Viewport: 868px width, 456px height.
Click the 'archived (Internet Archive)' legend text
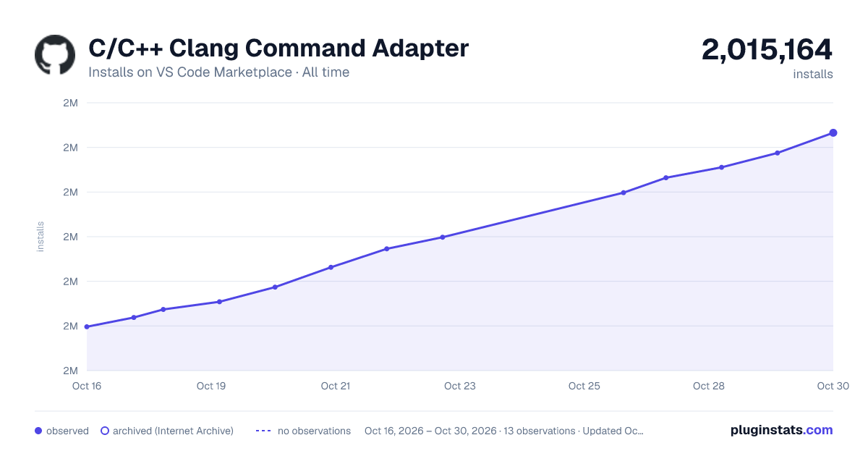coord(173,431)
